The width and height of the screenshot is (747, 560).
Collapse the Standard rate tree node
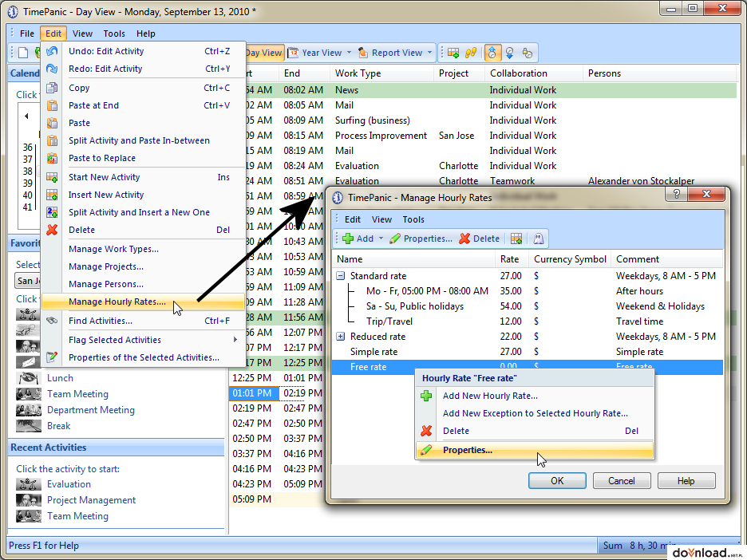click(340, 276)
